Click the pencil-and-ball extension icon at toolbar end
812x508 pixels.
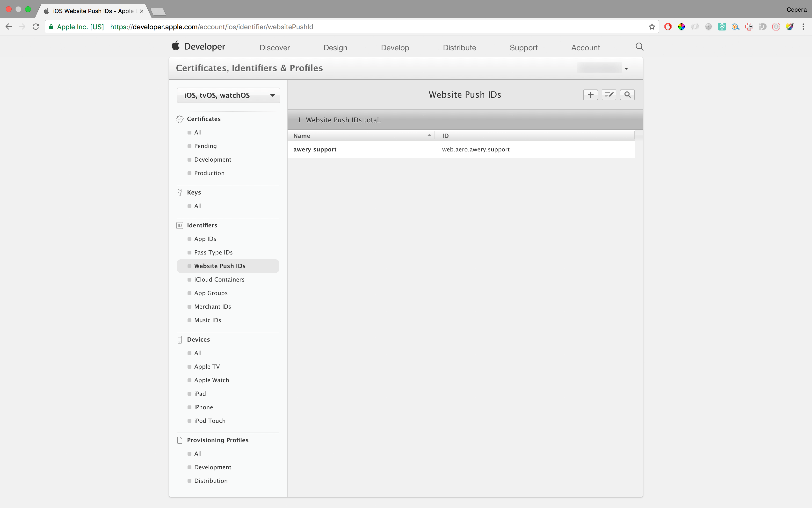click(790, 27)
